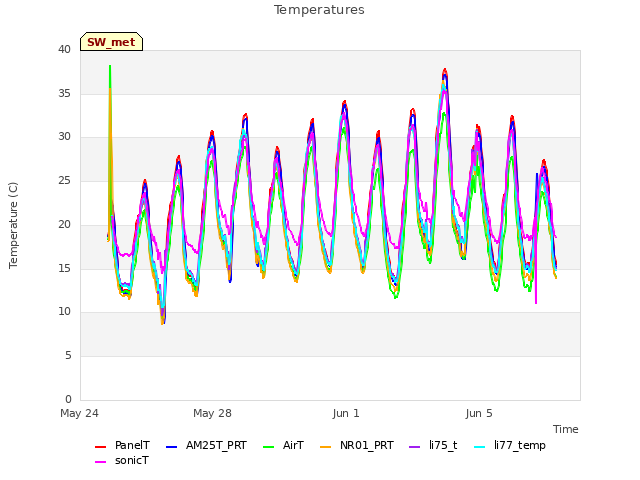
Task: Click the SW_met label tag
Action: 111,42
